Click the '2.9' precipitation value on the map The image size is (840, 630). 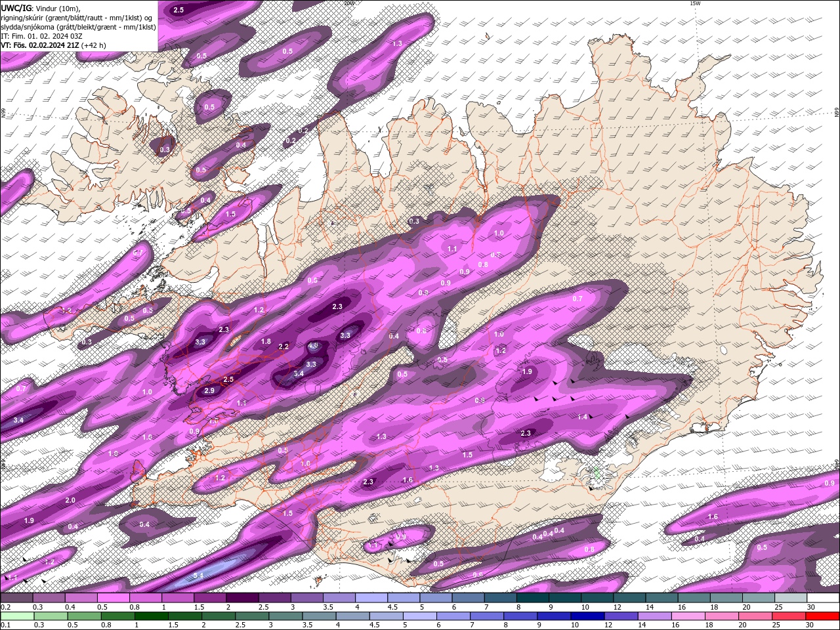[x=209, y=390]
